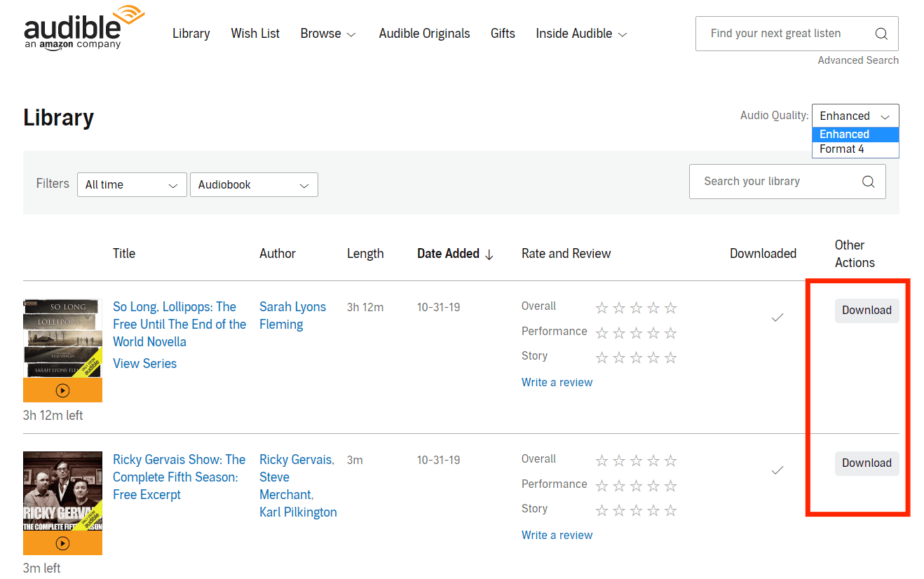The height and width of the screenshot is (579, 924).
Task: Rate So Long, Lollipops Overall one star
Action: (602, 308)
